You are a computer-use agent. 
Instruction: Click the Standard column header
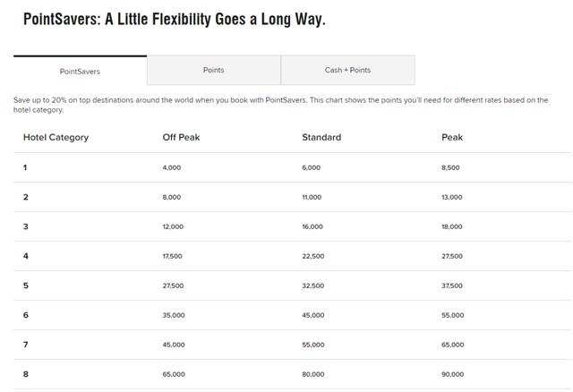pos(321,137)
